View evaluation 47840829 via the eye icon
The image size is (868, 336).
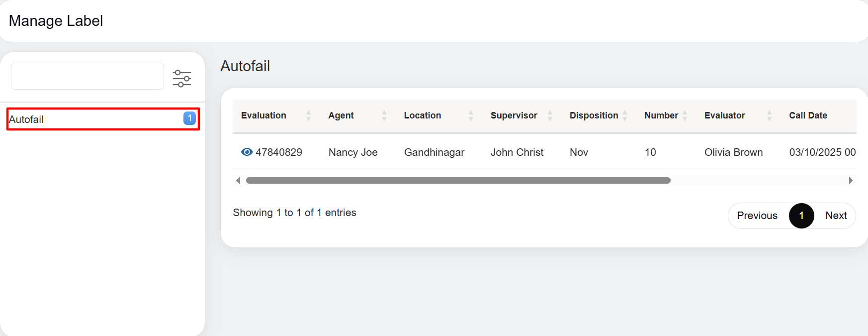pyautogui.click(x=247, y=152)
